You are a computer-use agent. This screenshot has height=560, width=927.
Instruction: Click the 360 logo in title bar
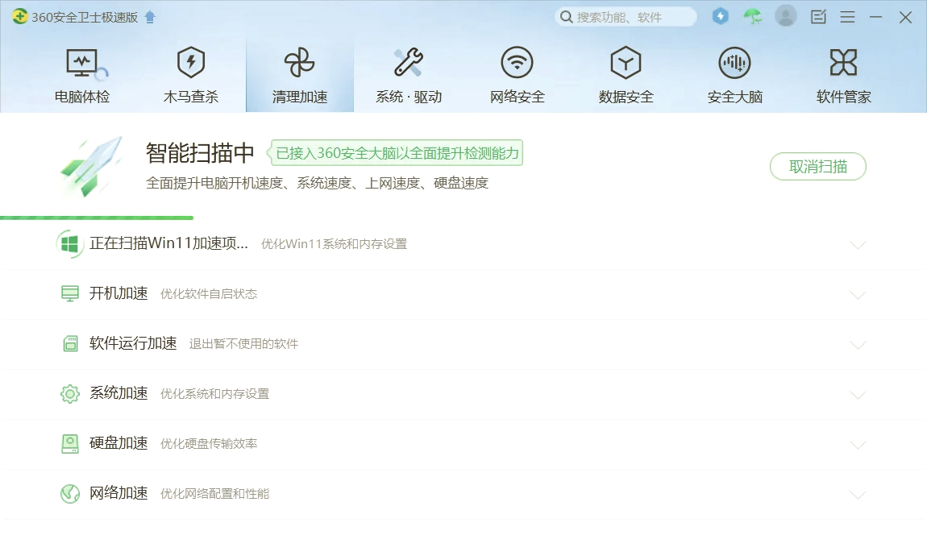pyautogui.click(x=19, y=17)
